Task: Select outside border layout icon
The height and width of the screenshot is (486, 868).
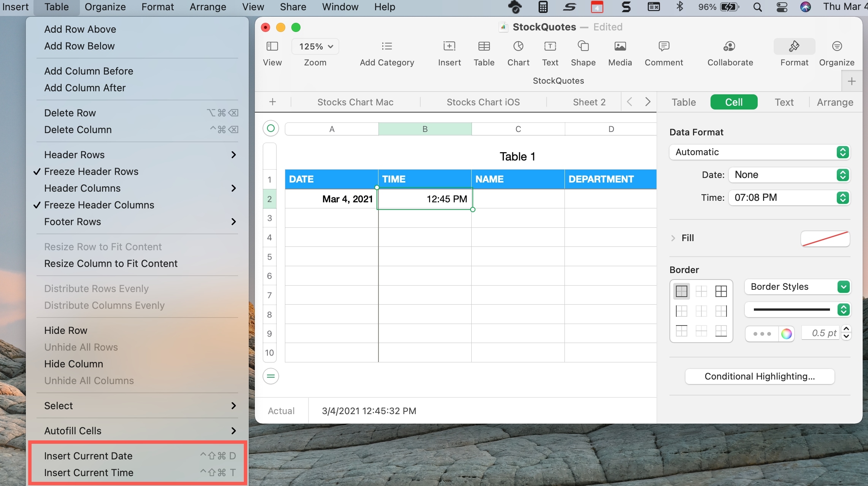Action: click(681, 292)
